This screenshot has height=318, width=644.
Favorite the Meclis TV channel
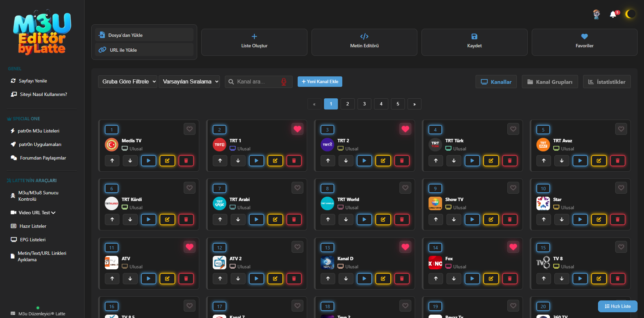189,129
